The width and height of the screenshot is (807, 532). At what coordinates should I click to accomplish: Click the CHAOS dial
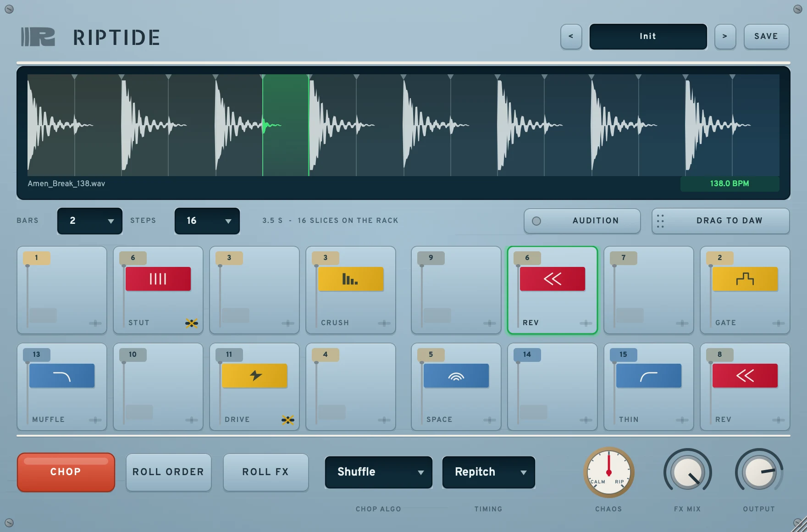609,472
